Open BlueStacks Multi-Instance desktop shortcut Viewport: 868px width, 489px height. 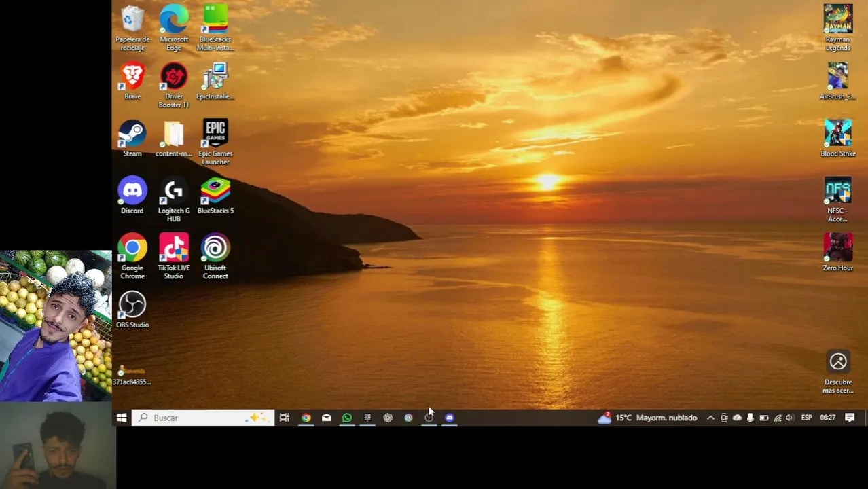click(x=215, y=27)
